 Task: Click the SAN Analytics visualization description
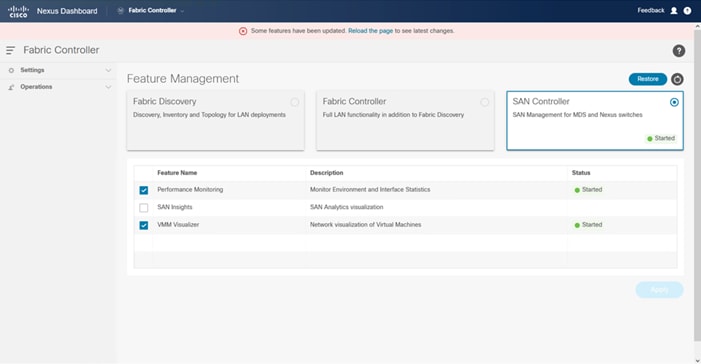coord(346,207)
